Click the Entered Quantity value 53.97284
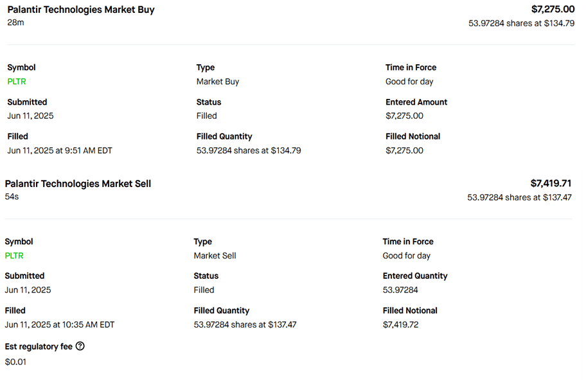The width and height of the screenshot is (586, 392). point(400,290)
